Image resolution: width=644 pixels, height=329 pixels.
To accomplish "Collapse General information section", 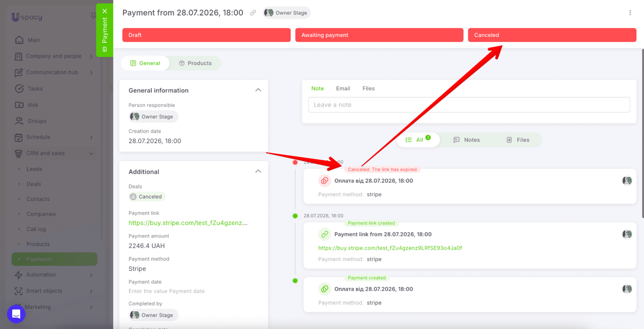I will [258, 90].
